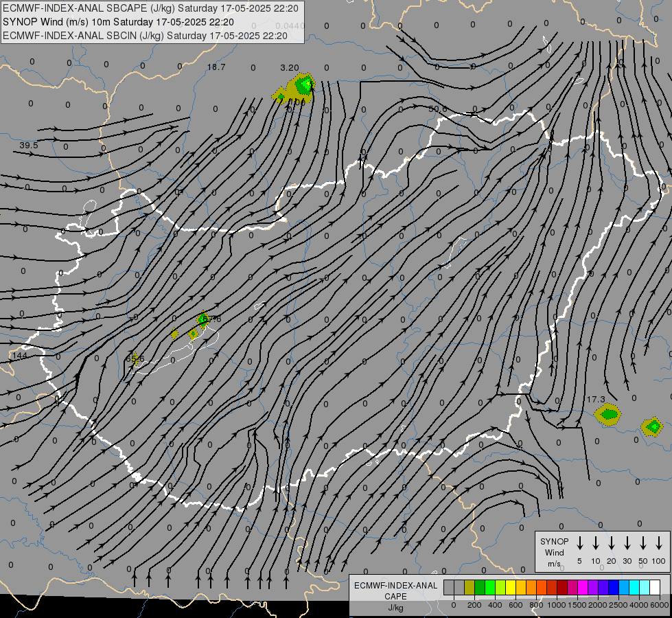Click the J/kg unit label in legend

[395, 608]
